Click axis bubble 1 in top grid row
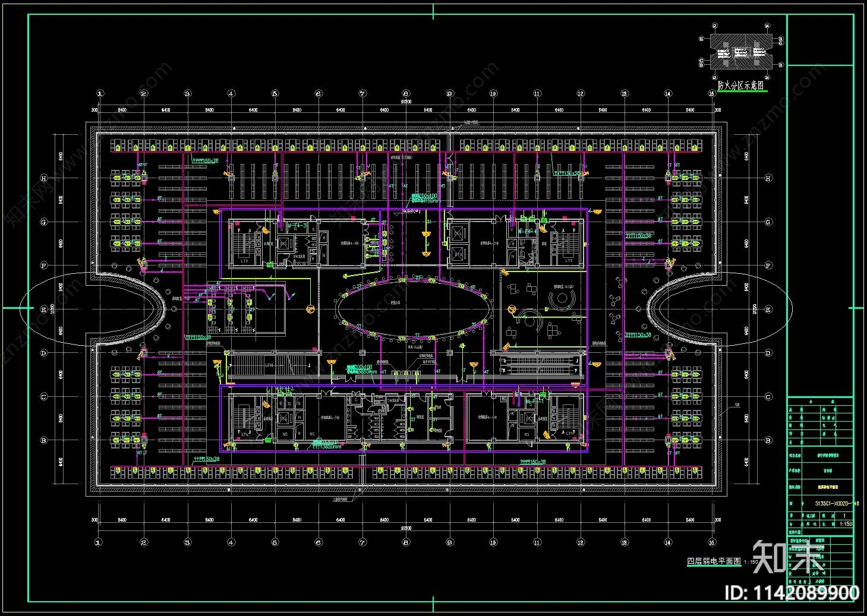Screen dimensions: 867x616 (100, 93)
